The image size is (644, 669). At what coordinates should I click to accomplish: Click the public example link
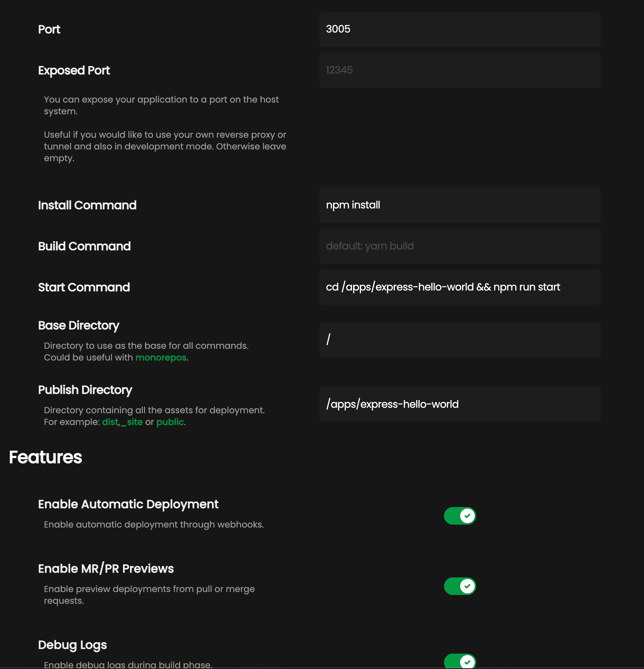point(170,422)
